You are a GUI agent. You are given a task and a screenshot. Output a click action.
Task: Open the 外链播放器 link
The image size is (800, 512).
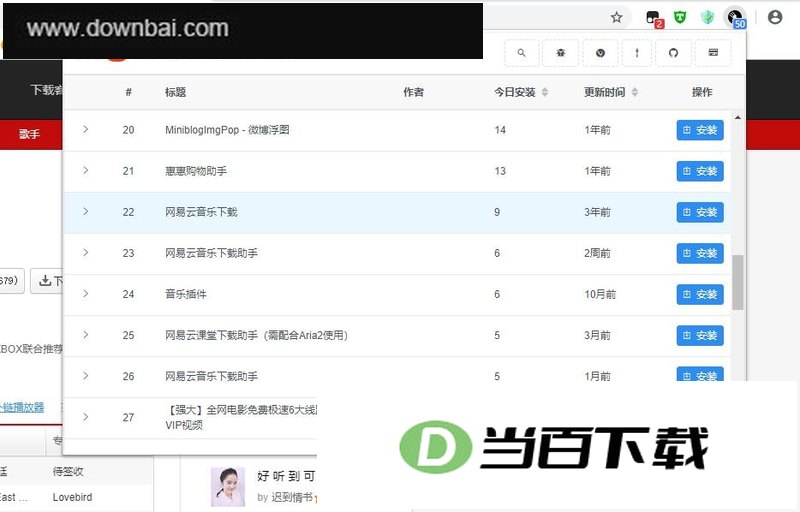[22, 407]
